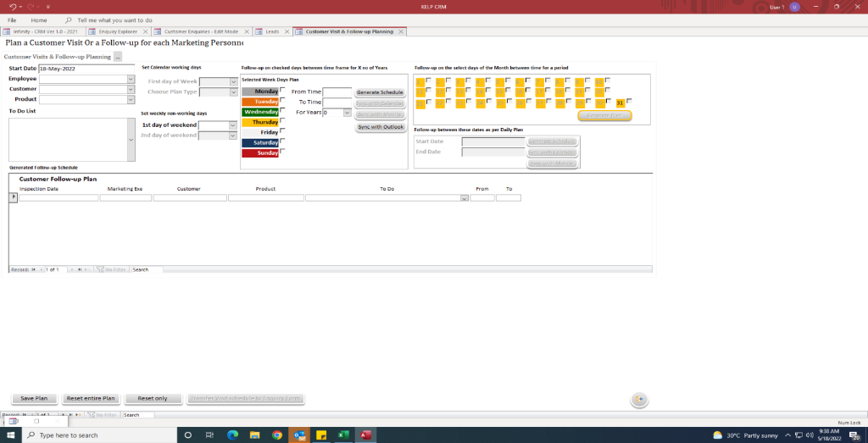Open the Quick Access Toolbar customize arrow

coord(47,7)
